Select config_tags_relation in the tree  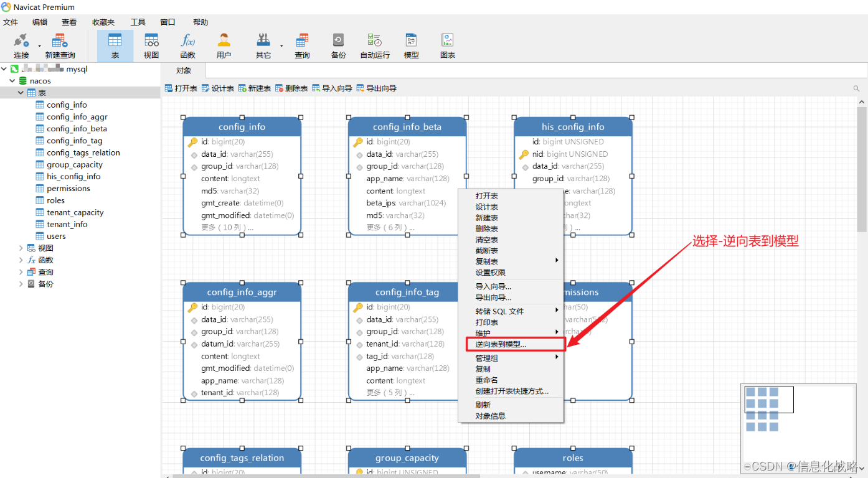tap(83, 152)
